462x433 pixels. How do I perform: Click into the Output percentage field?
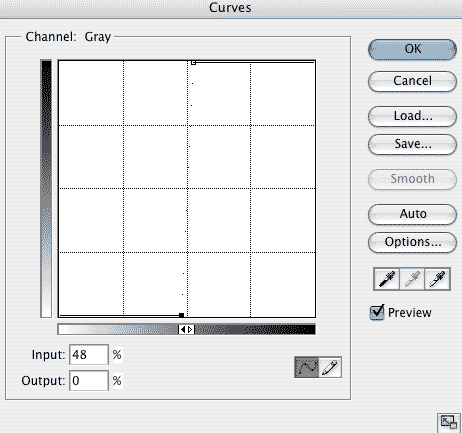pos(89,380)
